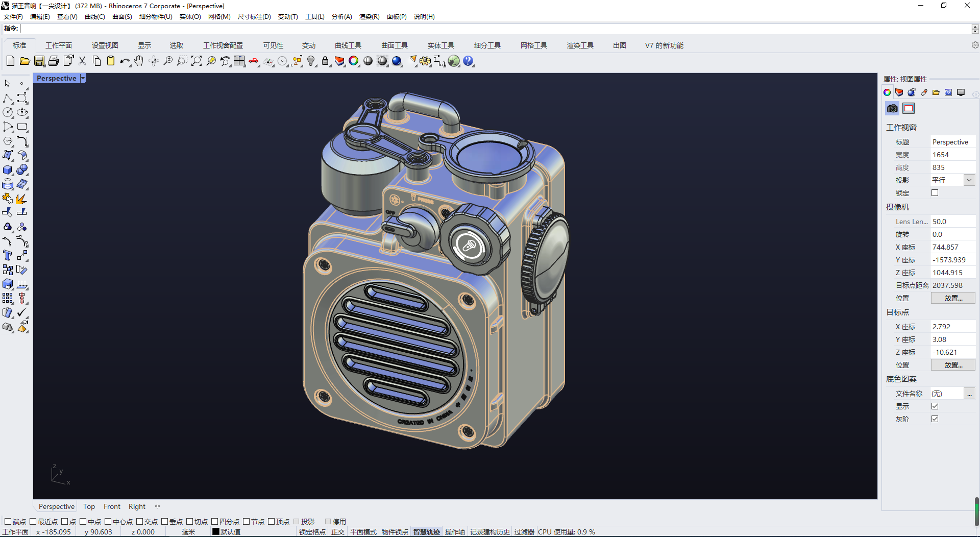Screen dimensions: 980x537
Task: Toggle the 端点 (End) osnap checkbox
Action: coord(8,521)
